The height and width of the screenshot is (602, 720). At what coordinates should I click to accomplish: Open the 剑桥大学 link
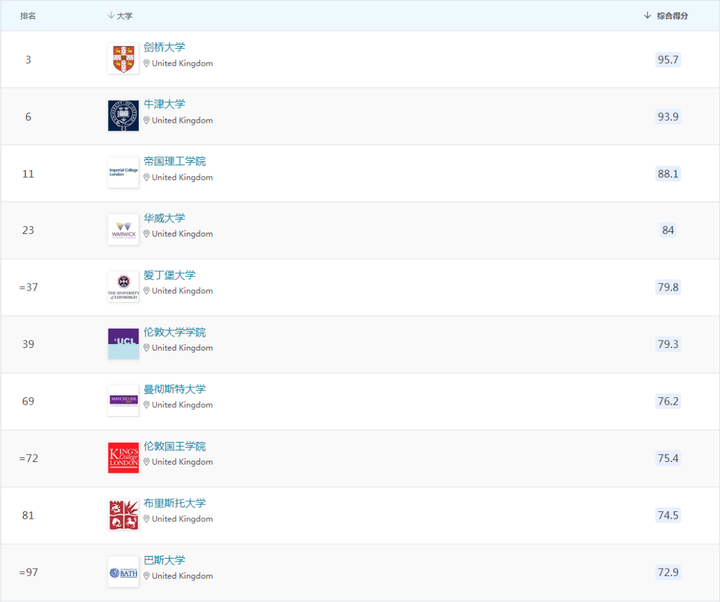[x=164, y=47]
